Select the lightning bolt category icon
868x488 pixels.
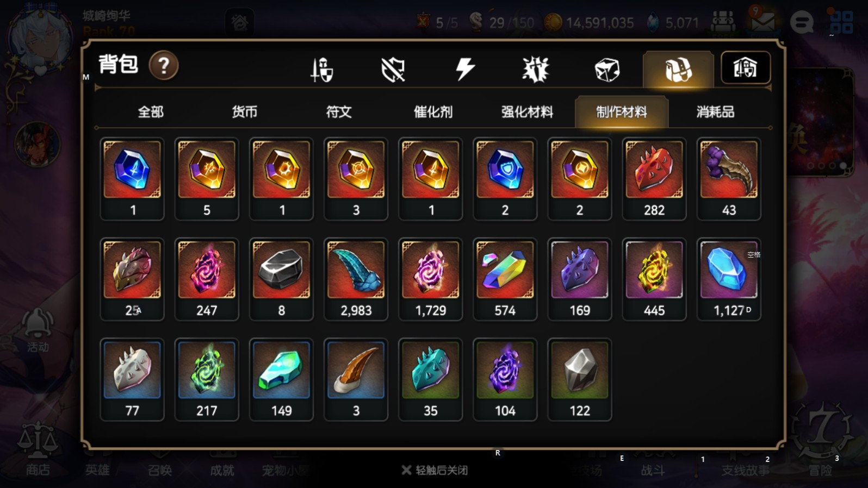pos(464,70)
